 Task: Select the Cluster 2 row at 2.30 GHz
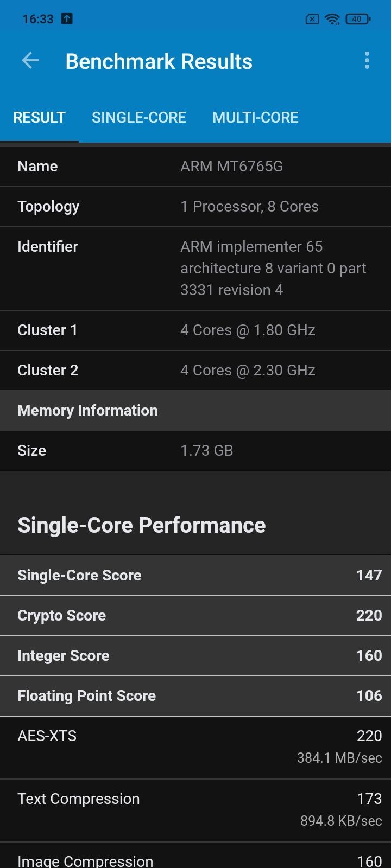point(195,370)
